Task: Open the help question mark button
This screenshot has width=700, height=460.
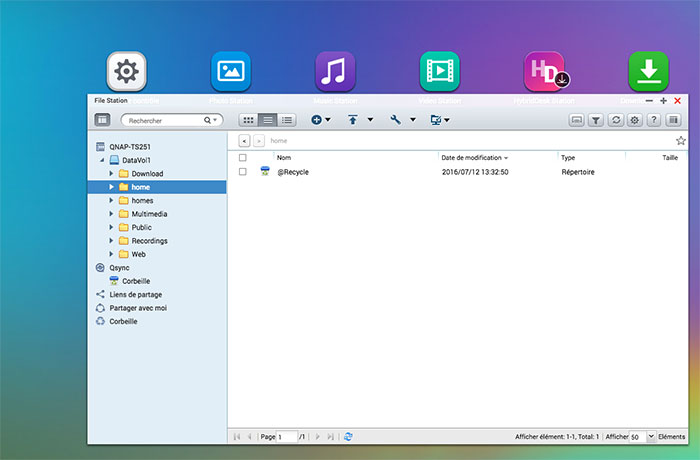Action: (654, 120)
